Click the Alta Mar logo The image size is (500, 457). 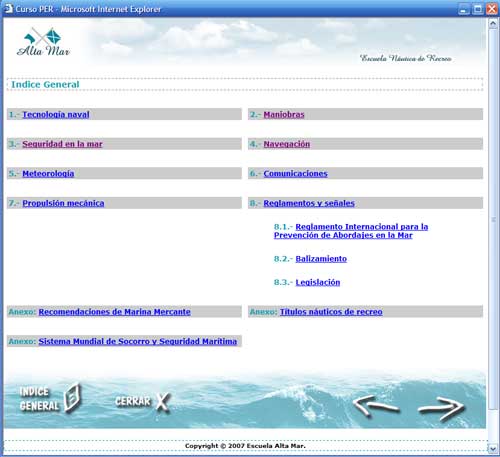click(x=43, y=42)
